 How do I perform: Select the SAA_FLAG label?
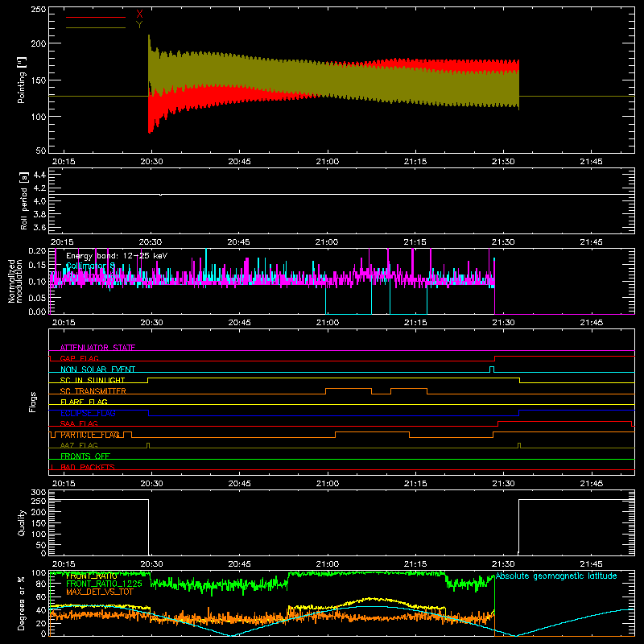(x=79, y=423)
